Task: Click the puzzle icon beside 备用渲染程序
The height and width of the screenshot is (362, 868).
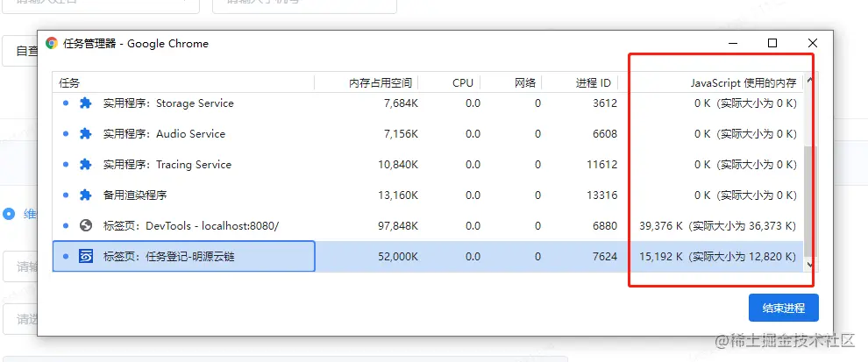Action: pos(85,195)
